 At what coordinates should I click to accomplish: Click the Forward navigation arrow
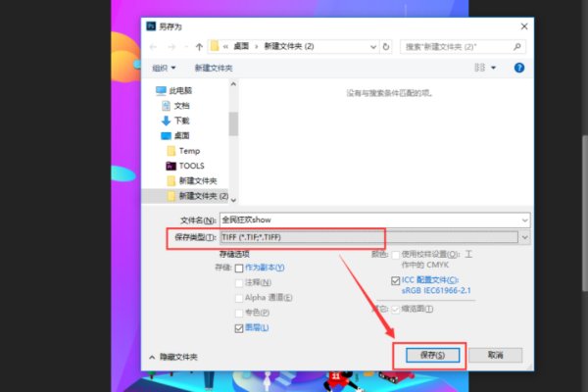coord(171,47)
